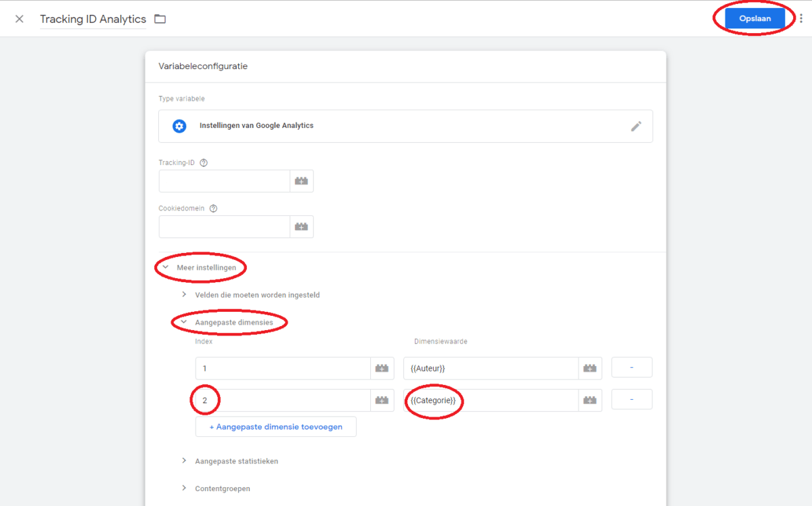Open help for Tracking-ID field
This screenshot has width=812, height=506.
click(x=204, y=162)
